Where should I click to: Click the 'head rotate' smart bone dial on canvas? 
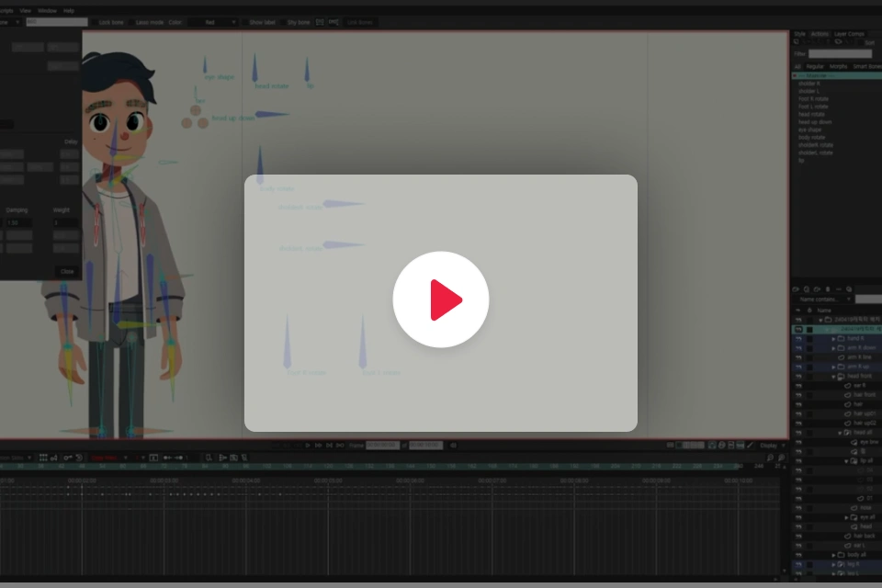point(254,68)
